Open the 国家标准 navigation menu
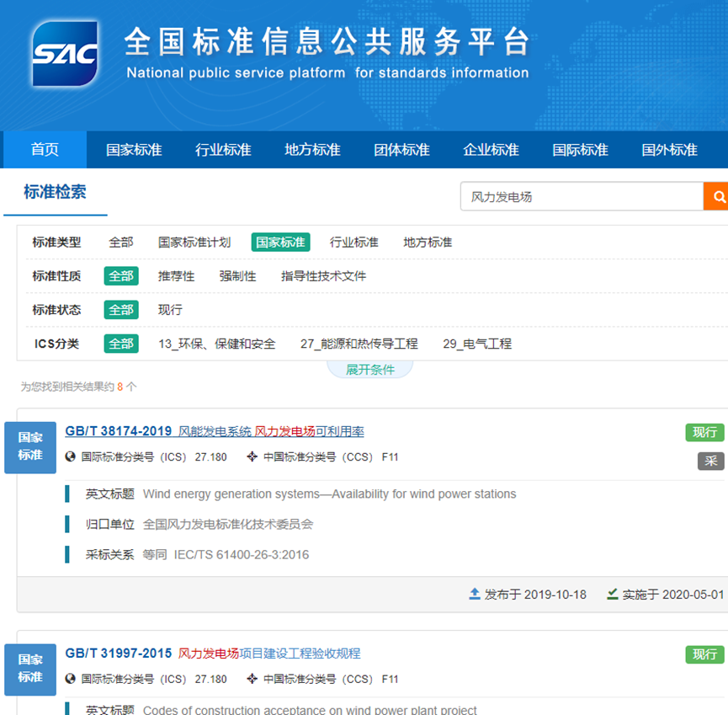 (x=134, y=150)
